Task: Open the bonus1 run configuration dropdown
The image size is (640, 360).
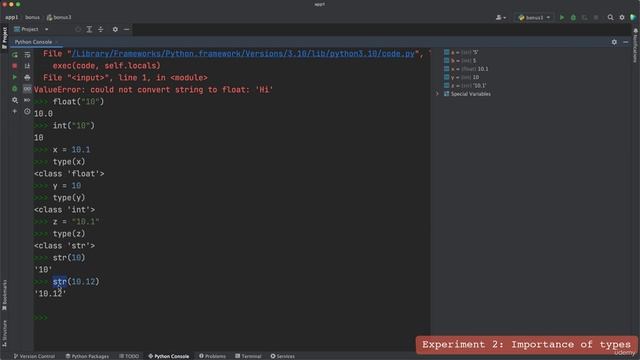Action: point(534,18)
